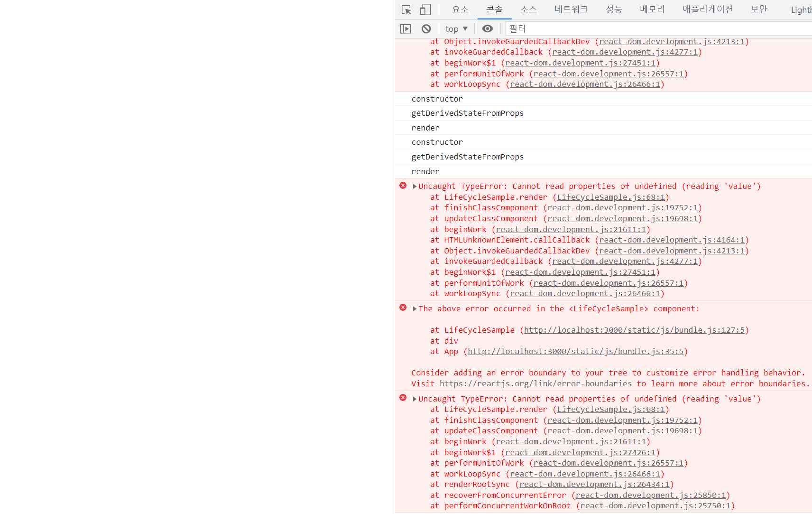Viewport: 812px width, 514px height.
Task: Show the console sidebar panel icon
Action: [x=406, y=29]
